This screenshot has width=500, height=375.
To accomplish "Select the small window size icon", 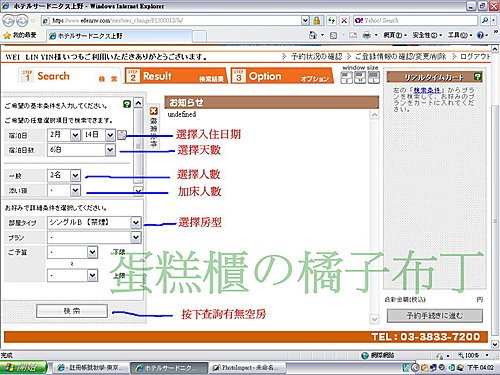I will pyautogui.click(x=347, y=77).
